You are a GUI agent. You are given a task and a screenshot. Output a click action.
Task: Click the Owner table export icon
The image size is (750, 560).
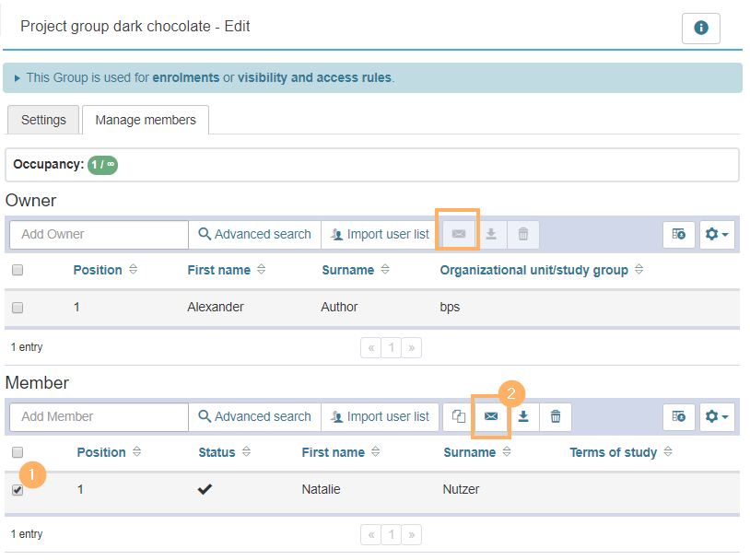(x=679, y=235)
